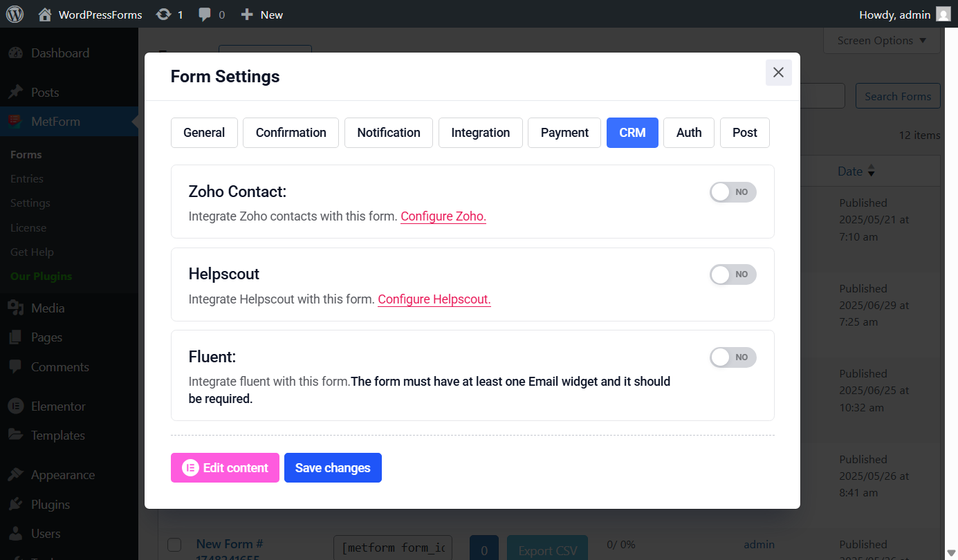Open the WordPressForms home site link
Screen dimensions: 958x560
coord(90,15)
